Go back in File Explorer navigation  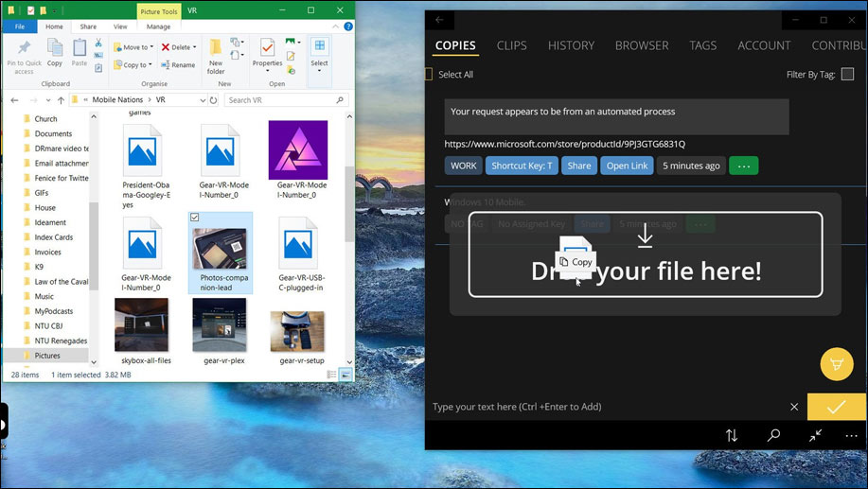pyautogui.click(x=15, y=100)
